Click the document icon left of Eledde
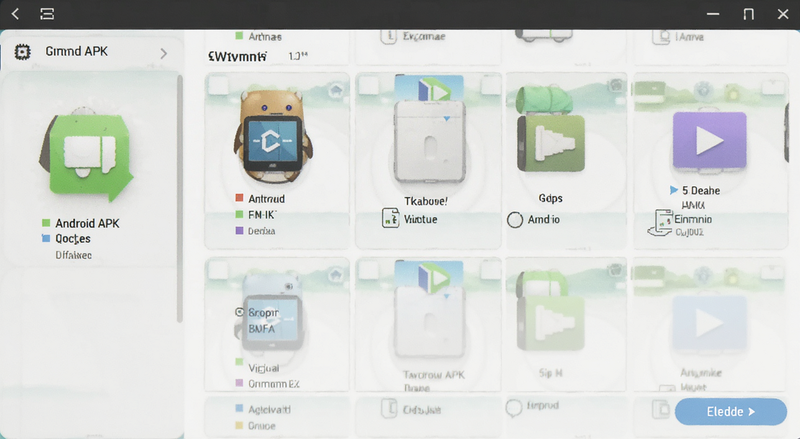This screenshot has width=800, height=439. [x=661, y=409]
